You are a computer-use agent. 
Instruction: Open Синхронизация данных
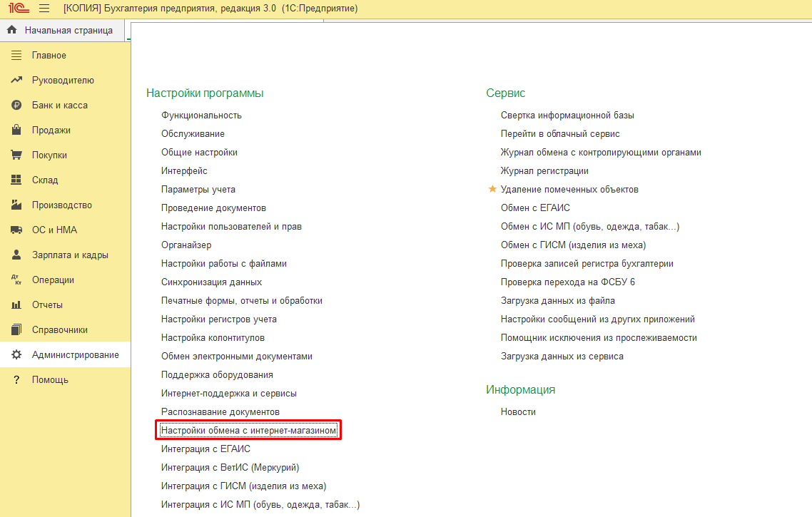pos(211,282)
